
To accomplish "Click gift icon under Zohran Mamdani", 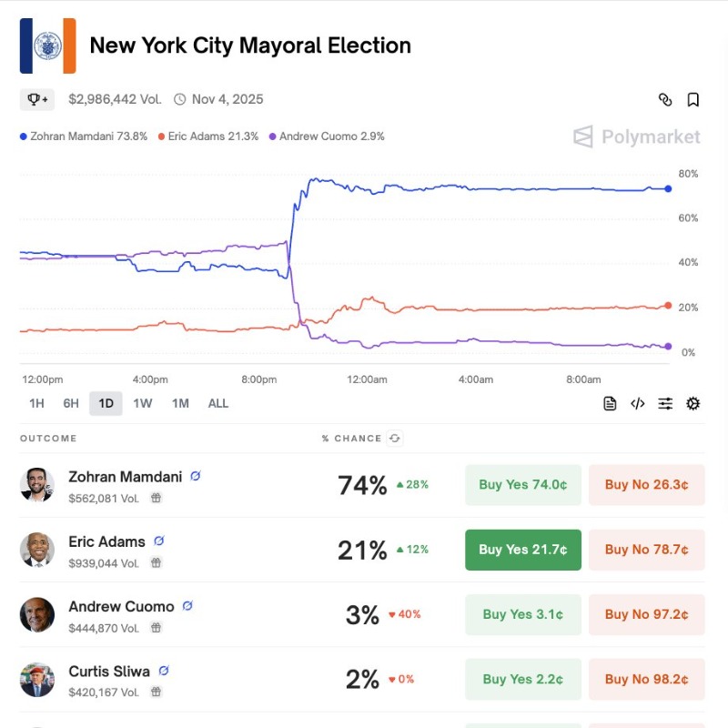I will (x=156, y=498).
